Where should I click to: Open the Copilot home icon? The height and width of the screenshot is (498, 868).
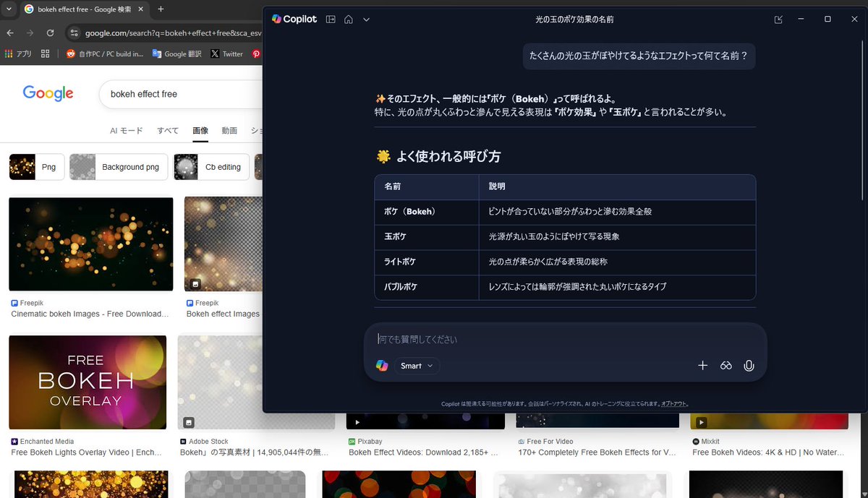(x=349, y=20)
